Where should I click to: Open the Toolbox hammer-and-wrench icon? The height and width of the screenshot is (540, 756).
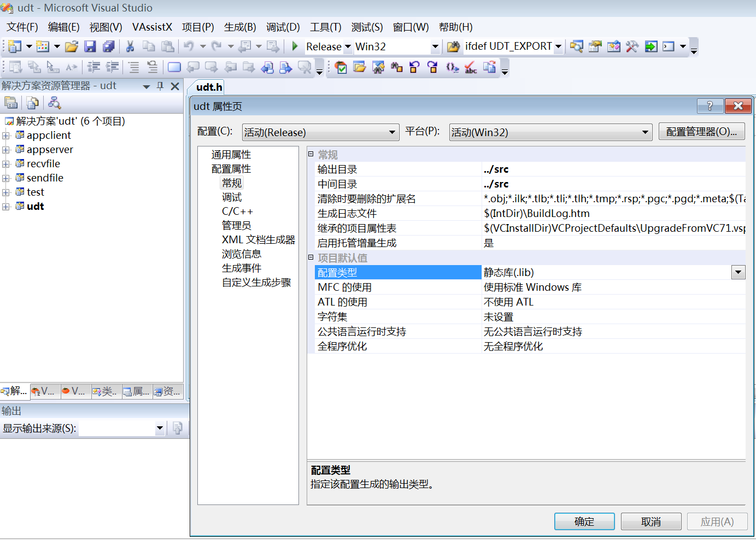(632, 46)
